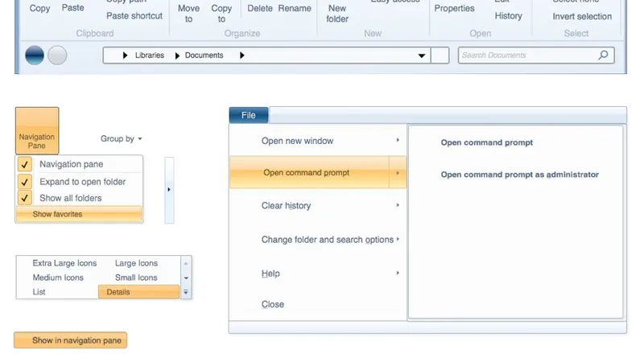
Task: Click the view gallery scroll down arrow
Action: 186,278
